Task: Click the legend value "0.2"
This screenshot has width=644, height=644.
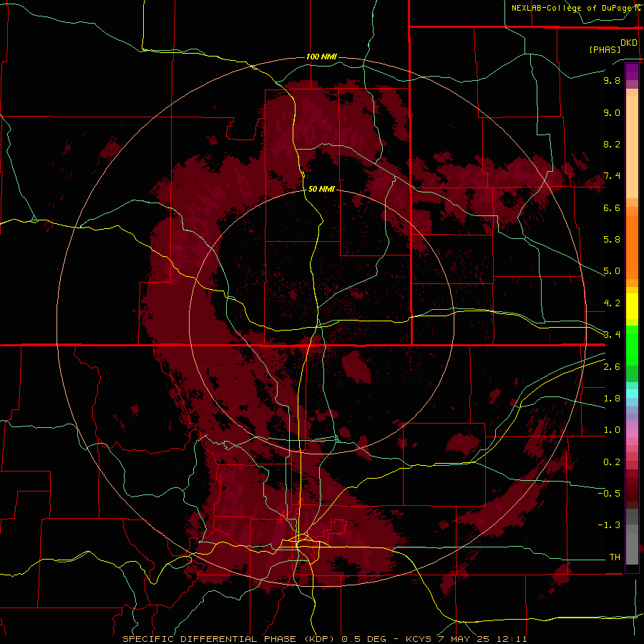Action: click(x=612, y=462)
